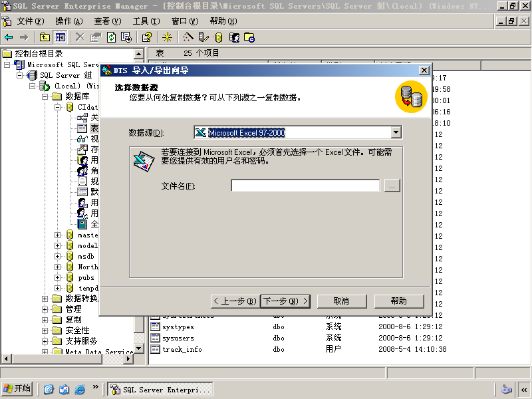Expand the 安全性 folder node

tap(45, 331)
